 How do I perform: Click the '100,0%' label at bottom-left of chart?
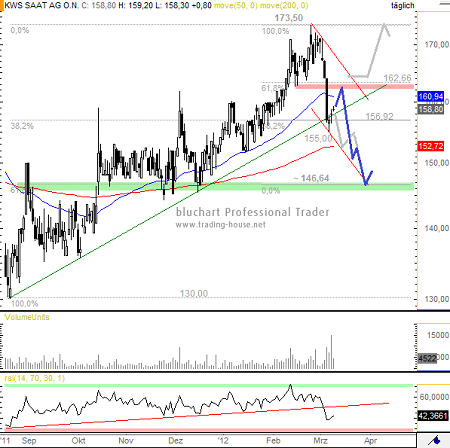(x=24, y=304)
